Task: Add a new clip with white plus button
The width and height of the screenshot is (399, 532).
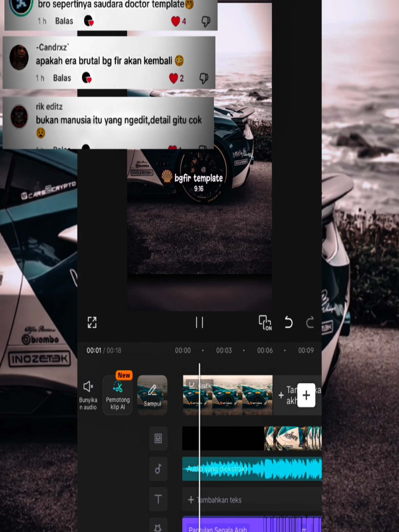Action: [306, 395]
